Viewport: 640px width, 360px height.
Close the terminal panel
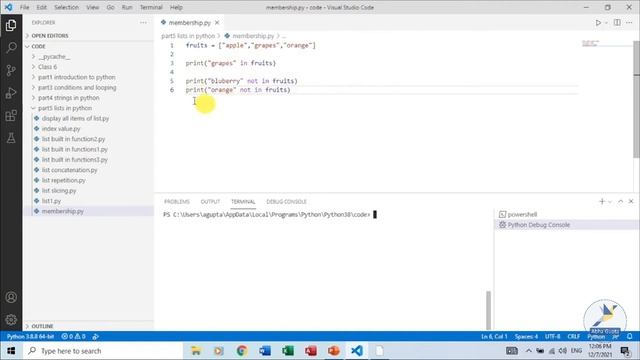click(631, 201)
